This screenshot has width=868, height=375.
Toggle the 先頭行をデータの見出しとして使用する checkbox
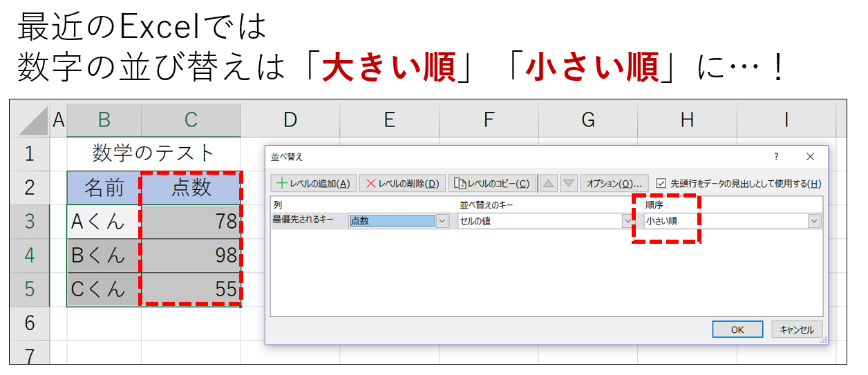coord(661,184)
